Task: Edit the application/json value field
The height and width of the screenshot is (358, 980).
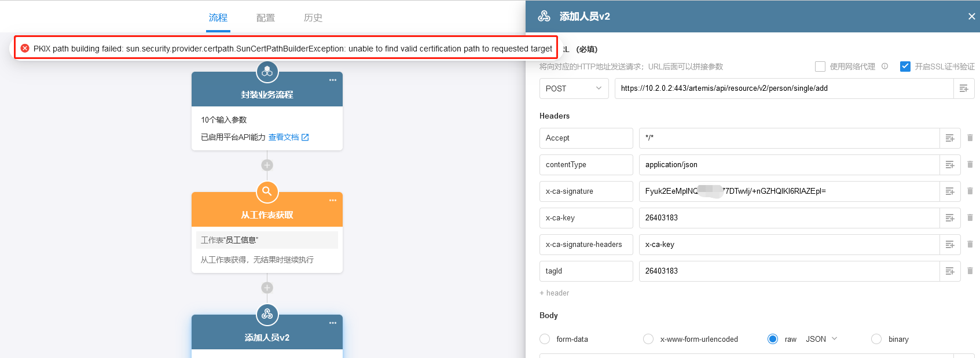Action: [789, 165]
